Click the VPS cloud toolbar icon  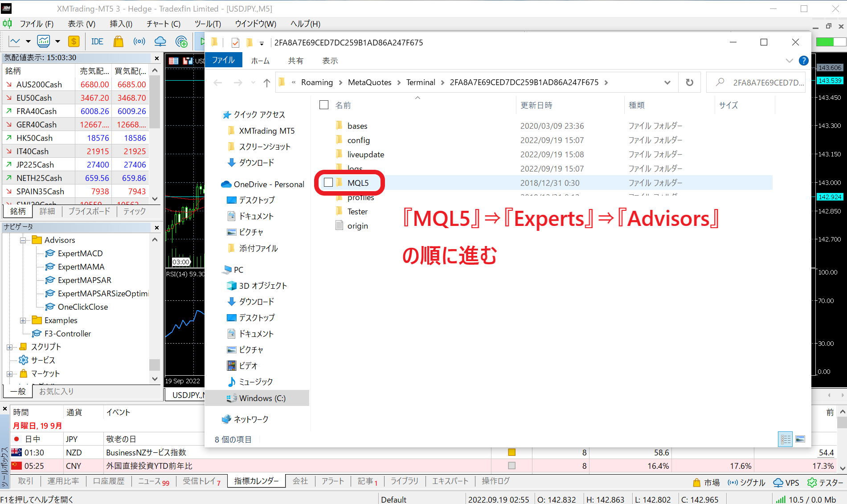[x=160, y=41]
